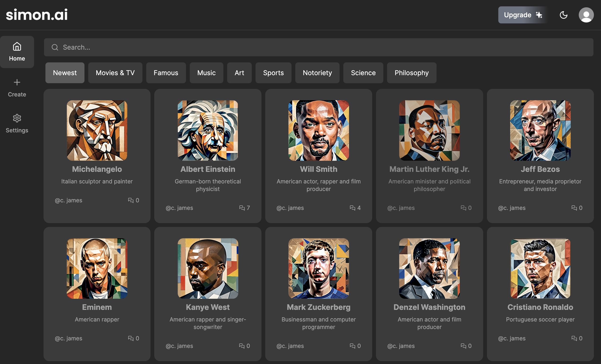Click the Create plus icon
Viewport: 601px width, 364px height.
[17, 82]
